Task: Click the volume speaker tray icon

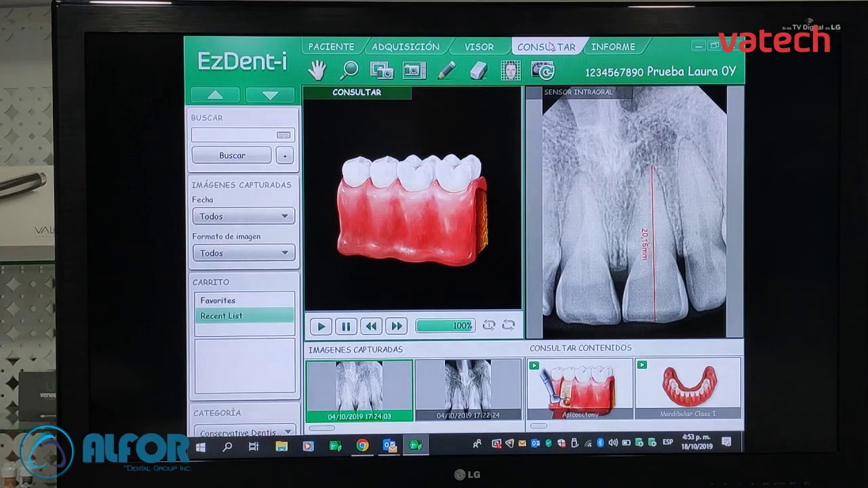Action: pyautogui.click(x=613, y=443)
